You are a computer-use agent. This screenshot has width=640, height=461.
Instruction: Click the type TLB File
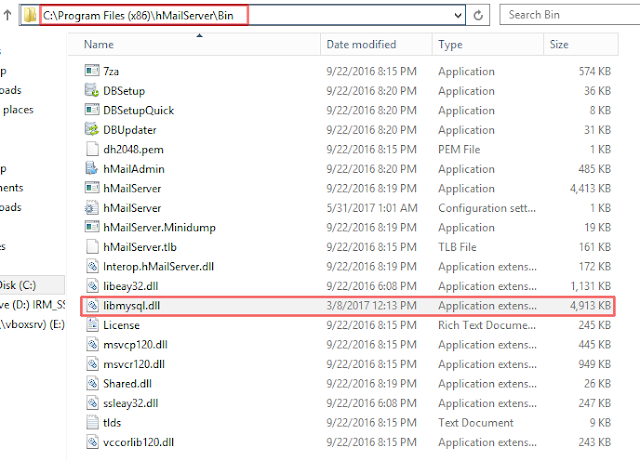pos(457,247)
